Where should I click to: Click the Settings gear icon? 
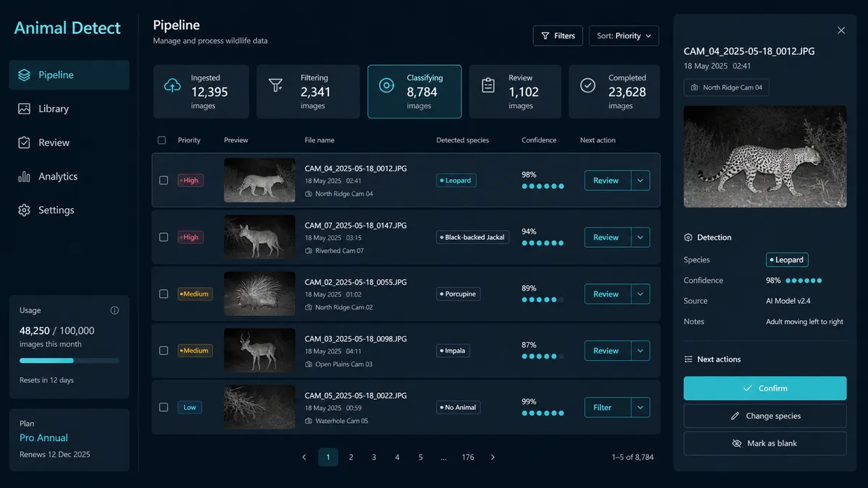(25, 210)
